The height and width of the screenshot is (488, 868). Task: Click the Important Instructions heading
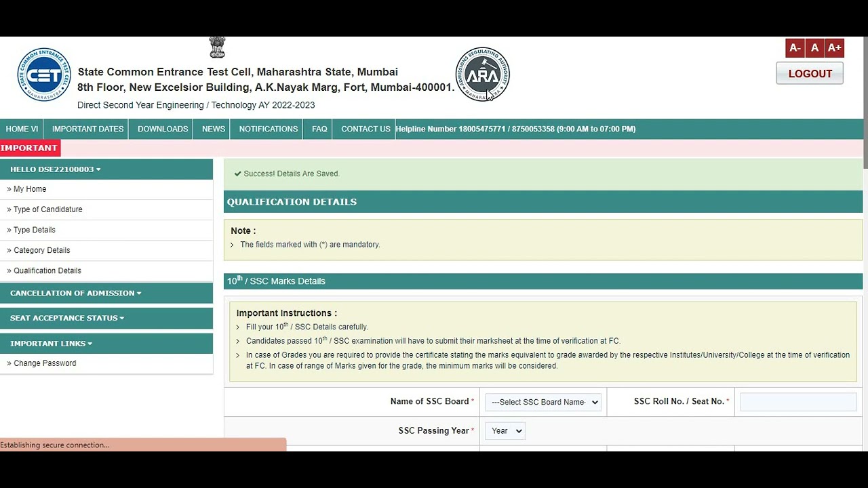pos(286,313)
